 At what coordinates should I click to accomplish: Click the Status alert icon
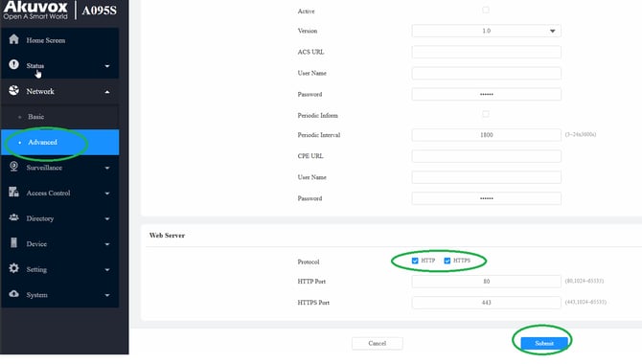coord(14,65)
